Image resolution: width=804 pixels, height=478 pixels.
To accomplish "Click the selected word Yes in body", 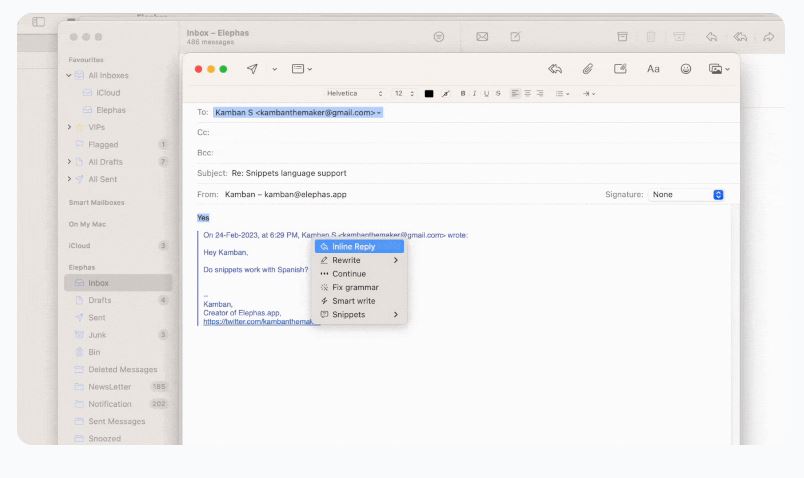I will point(203,217).
